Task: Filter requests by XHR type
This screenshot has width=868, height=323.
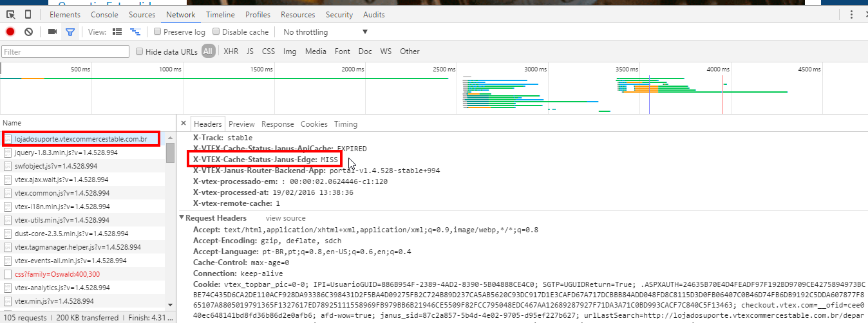Action: coord(231,51)
